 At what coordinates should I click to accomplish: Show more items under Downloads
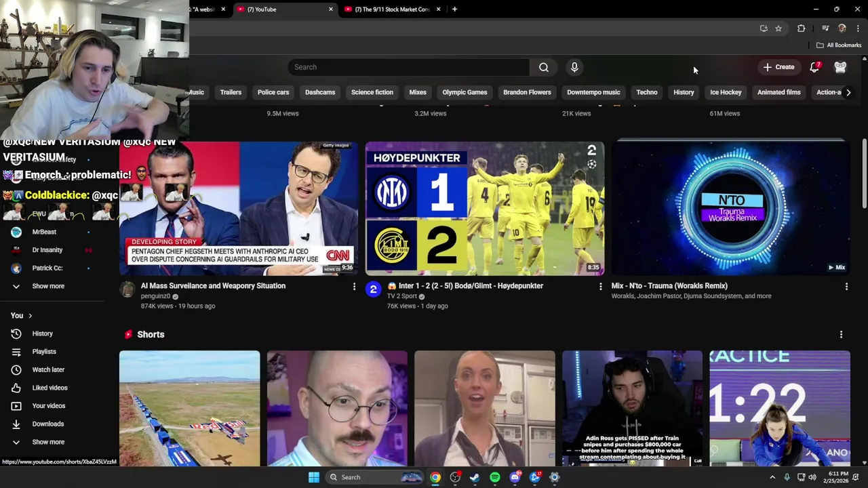click(x=48, y=442)
